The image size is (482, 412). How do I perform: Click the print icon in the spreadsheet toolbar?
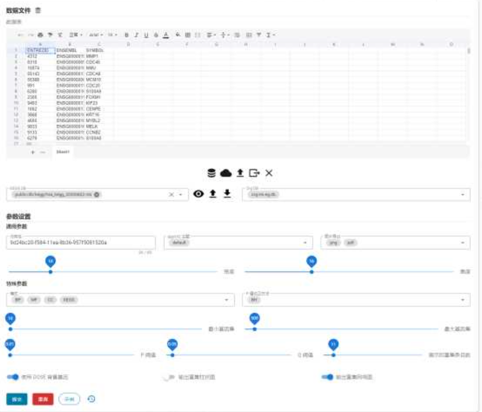tap(40, 35)
